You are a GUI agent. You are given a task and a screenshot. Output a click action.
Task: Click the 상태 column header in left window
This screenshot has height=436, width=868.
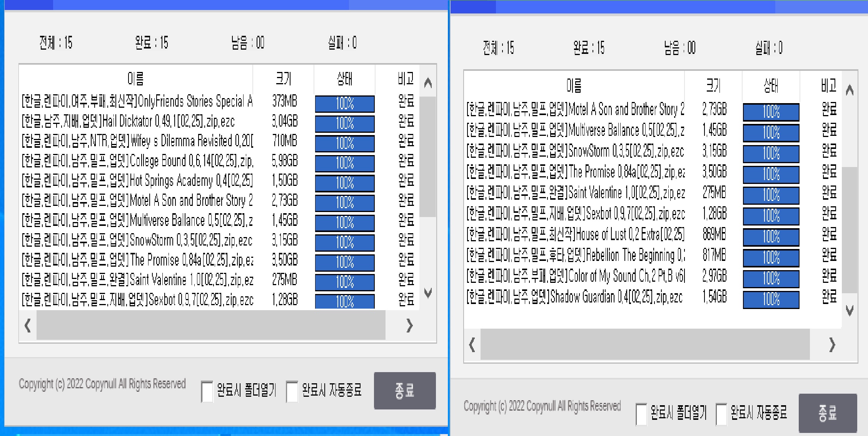(344, 79)
